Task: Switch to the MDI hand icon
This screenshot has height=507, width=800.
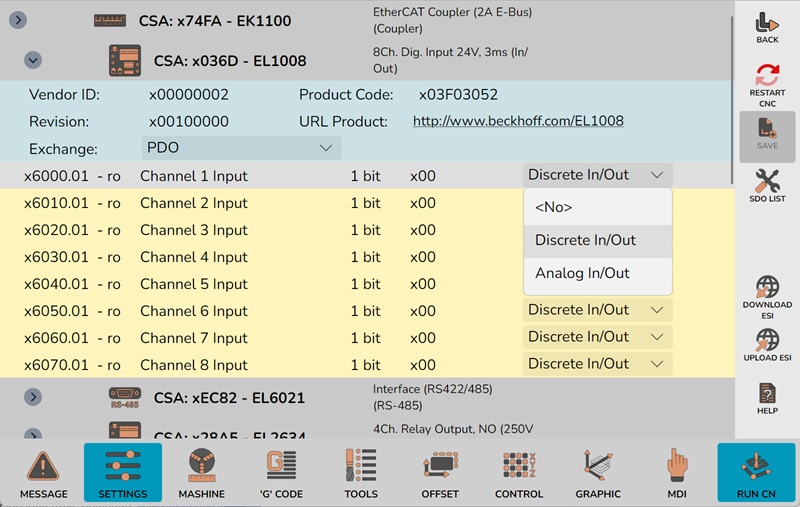Action: pos(678,472)
